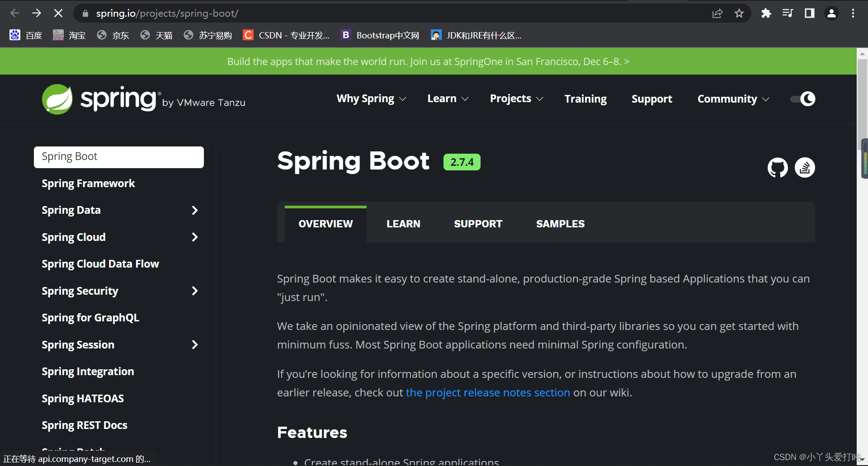View site info lock icon
Screen dimensions: 868x466
click(x=85, y=14)
